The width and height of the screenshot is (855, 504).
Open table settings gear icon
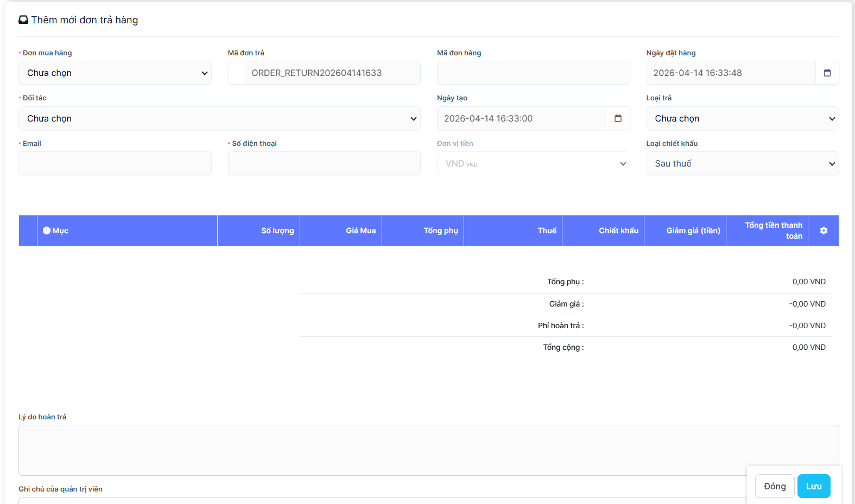(x=823, y=231)
